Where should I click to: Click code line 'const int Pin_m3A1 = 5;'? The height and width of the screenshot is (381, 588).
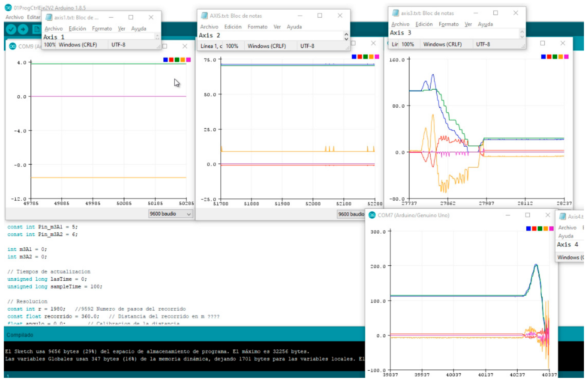pyautogui.click(x=42, y=227)
